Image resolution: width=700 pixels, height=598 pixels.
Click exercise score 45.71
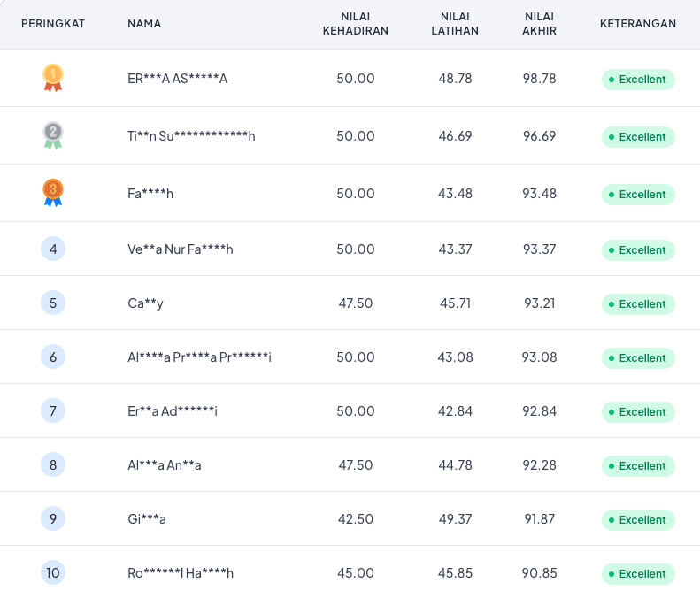(455, 303)
